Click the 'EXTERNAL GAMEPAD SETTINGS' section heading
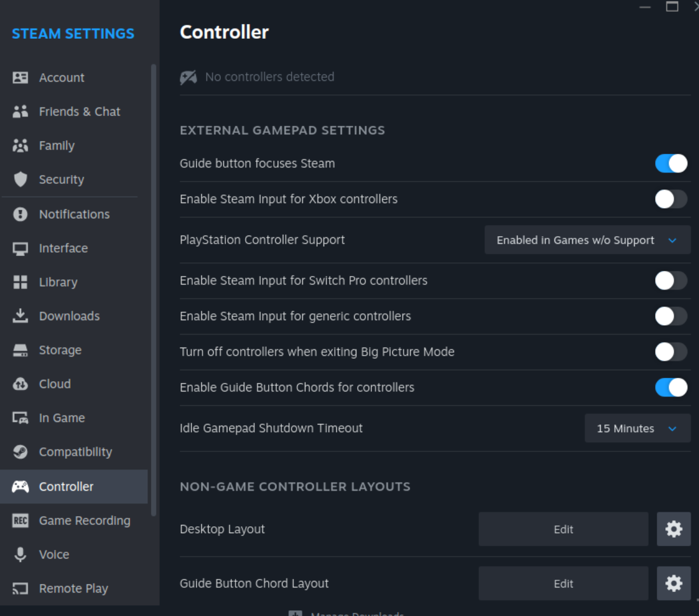Viewport: 699px width, 616px height. [x=282, y=130]
